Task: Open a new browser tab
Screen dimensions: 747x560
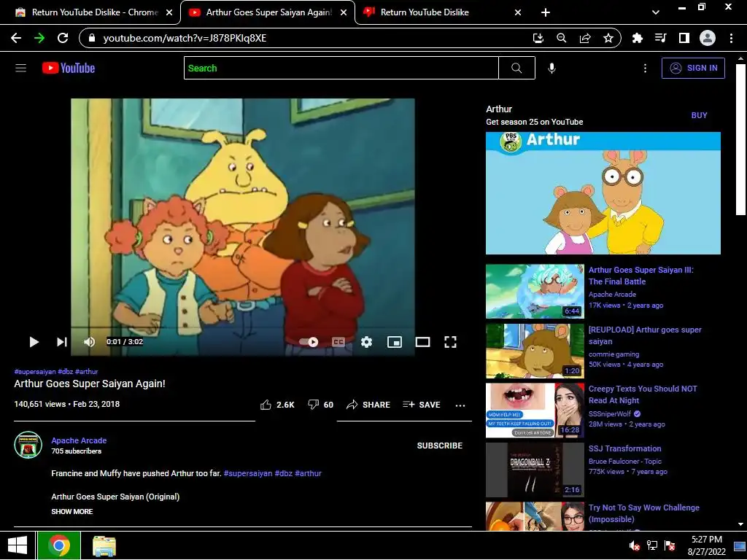Action: [x=546, y=12]
